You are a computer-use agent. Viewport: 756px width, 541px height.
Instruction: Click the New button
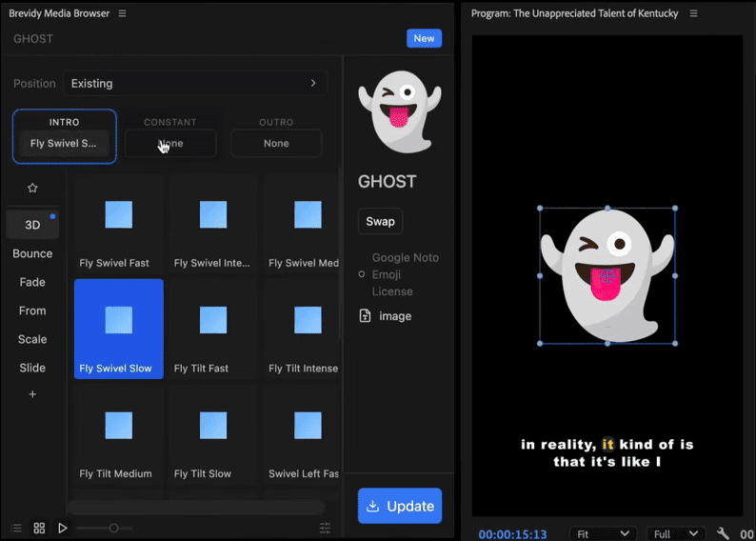[x=424, y=38]
